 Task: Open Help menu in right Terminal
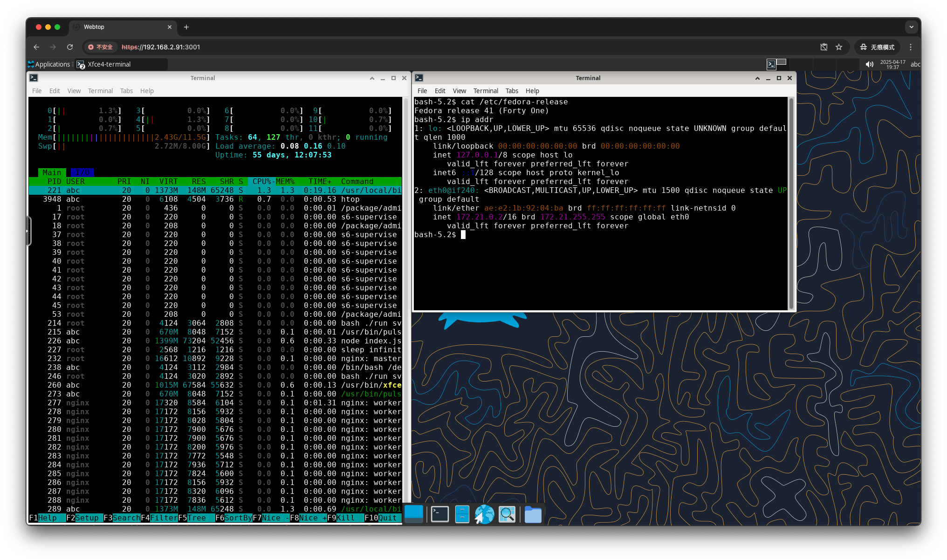click(x=532, y=91)
